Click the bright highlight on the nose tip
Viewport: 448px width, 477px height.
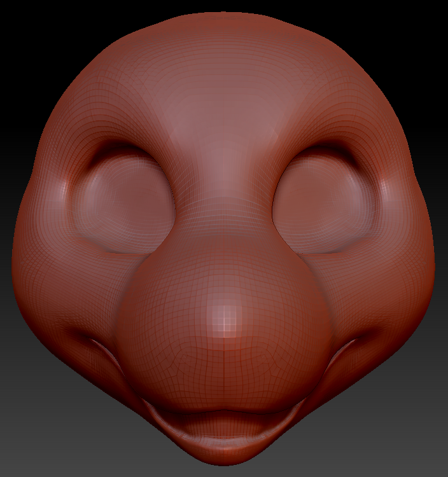(x=225, y=321)
